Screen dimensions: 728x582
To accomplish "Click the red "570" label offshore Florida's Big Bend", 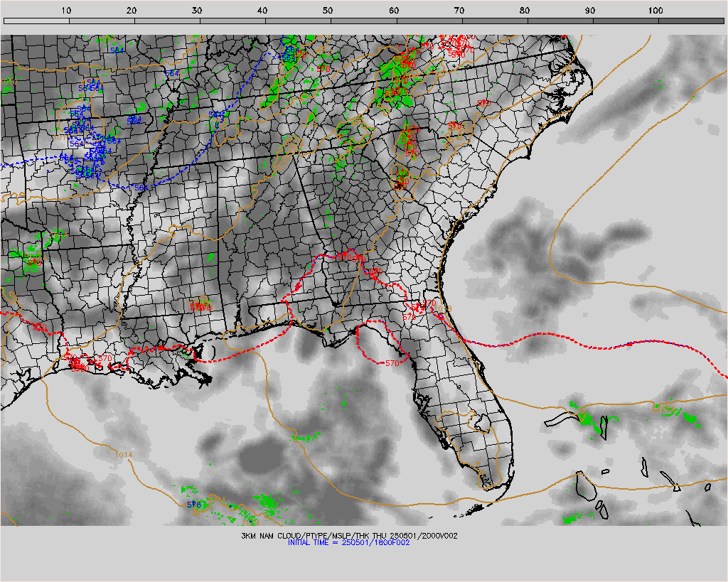I will click(392, 363).
